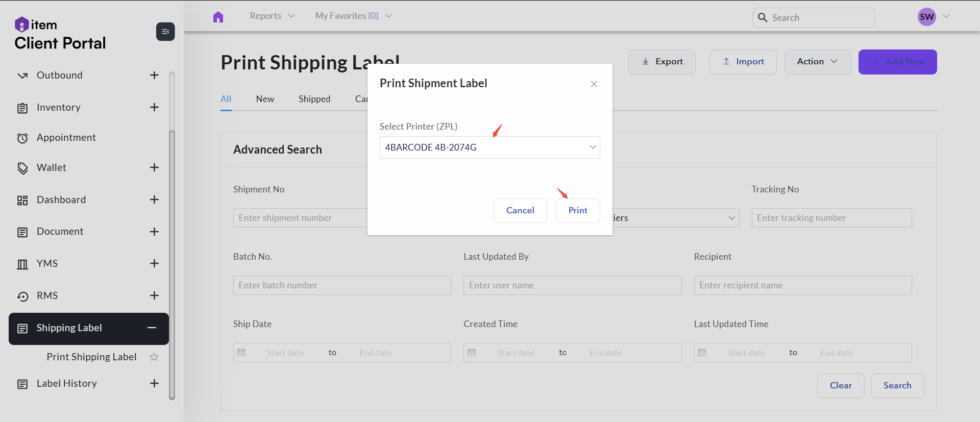Screen dimensions: 980x422
Task: Click the SW user avatar
Action: click(926, 17)
